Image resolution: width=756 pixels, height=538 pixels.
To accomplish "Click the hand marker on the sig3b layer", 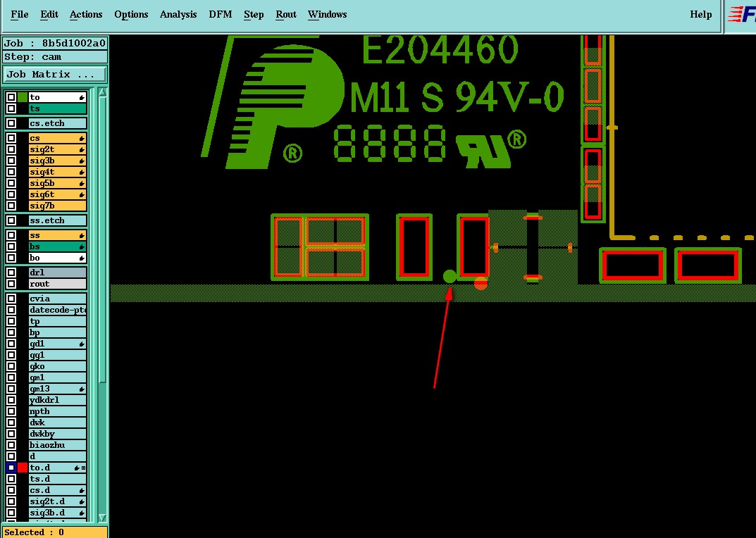I will 82,161.
